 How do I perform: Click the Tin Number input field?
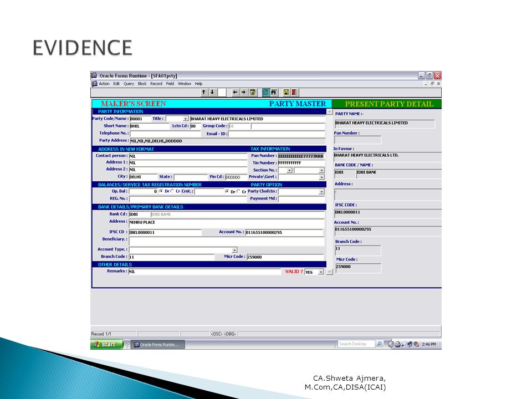pos(301,163)
